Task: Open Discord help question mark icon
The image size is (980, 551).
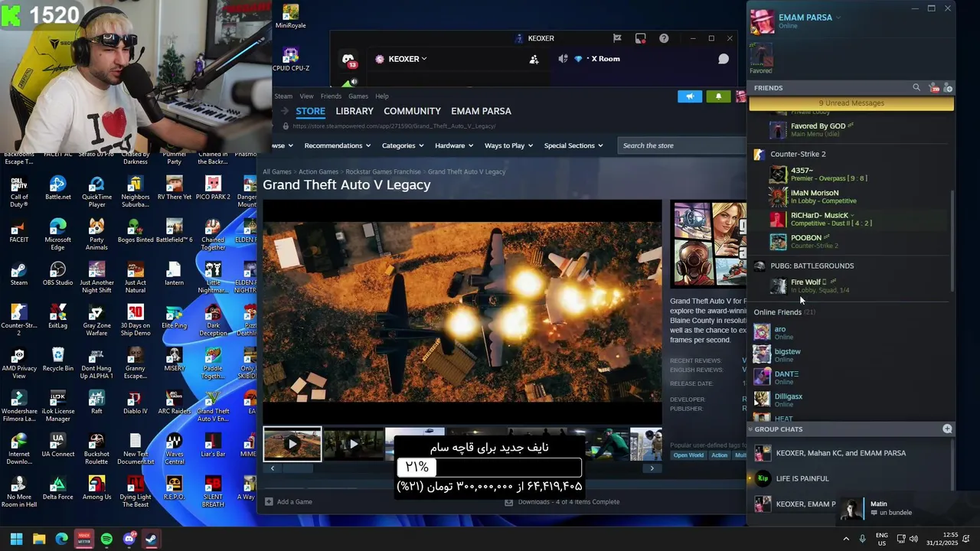Action: 664,38
